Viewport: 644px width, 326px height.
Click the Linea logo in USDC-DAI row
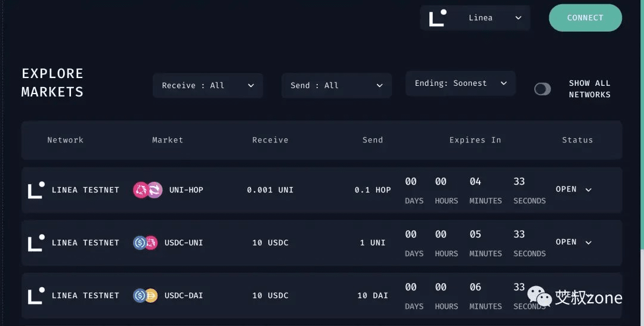[36, 296]
